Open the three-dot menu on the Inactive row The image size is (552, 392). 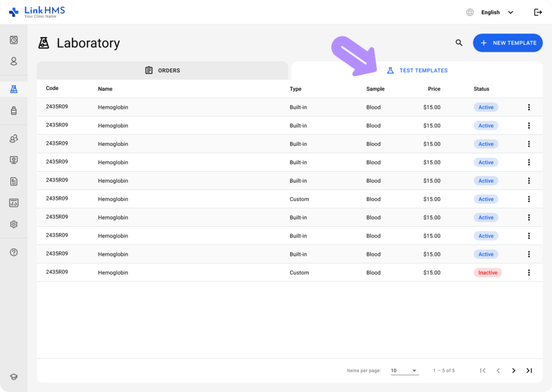tap(529, 272)
